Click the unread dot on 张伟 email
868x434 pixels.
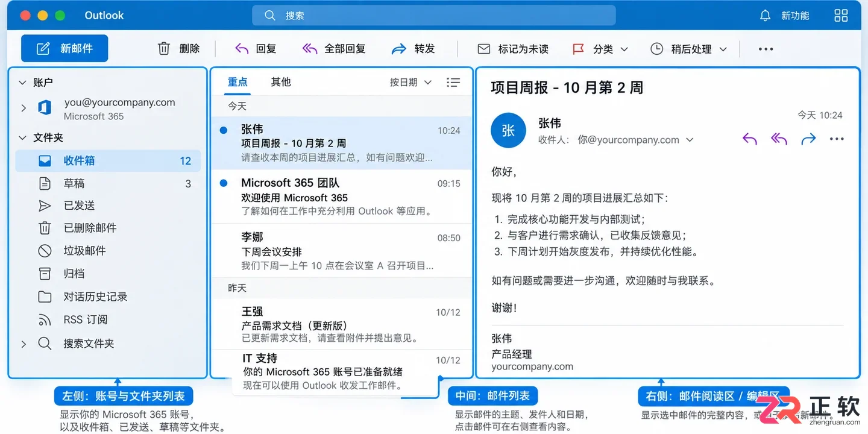pyautogui.click(x=224, y=130)
